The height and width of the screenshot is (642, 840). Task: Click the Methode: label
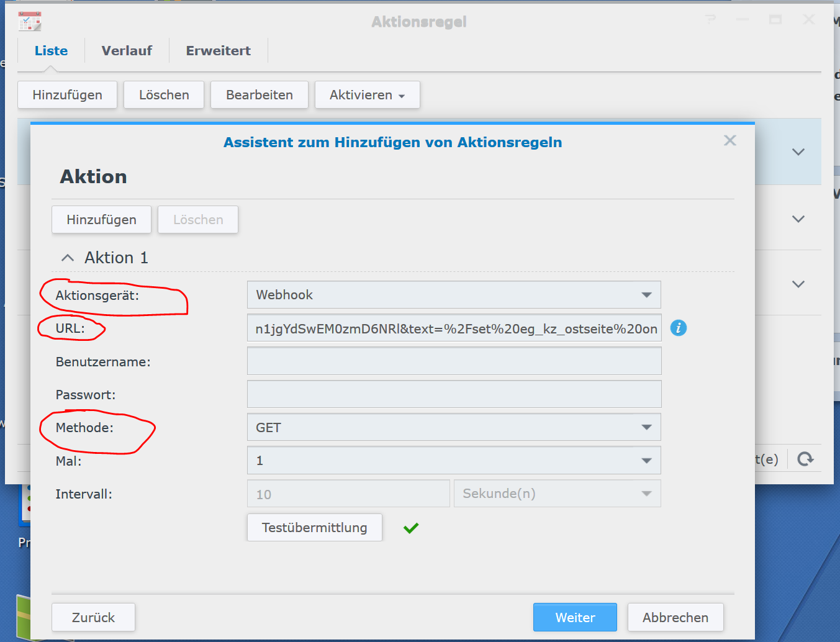tap(84, 428)
